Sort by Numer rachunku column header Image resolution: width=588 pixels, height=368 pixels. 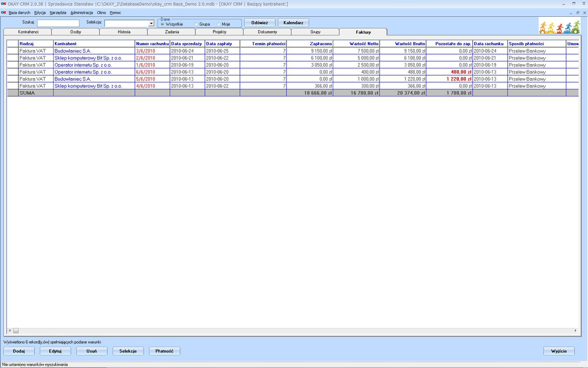tap(152, 44)
